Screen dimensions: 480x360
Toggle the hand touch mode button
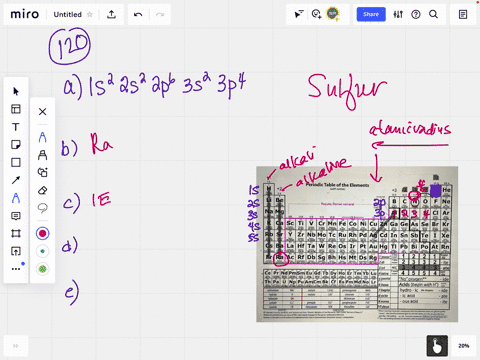[x=437, y=346]
